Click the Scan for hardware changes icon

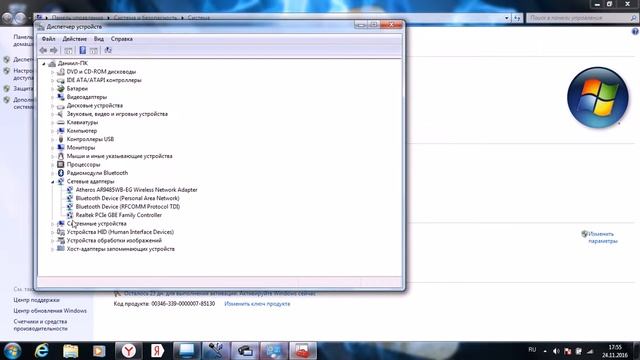pos(108,50)
